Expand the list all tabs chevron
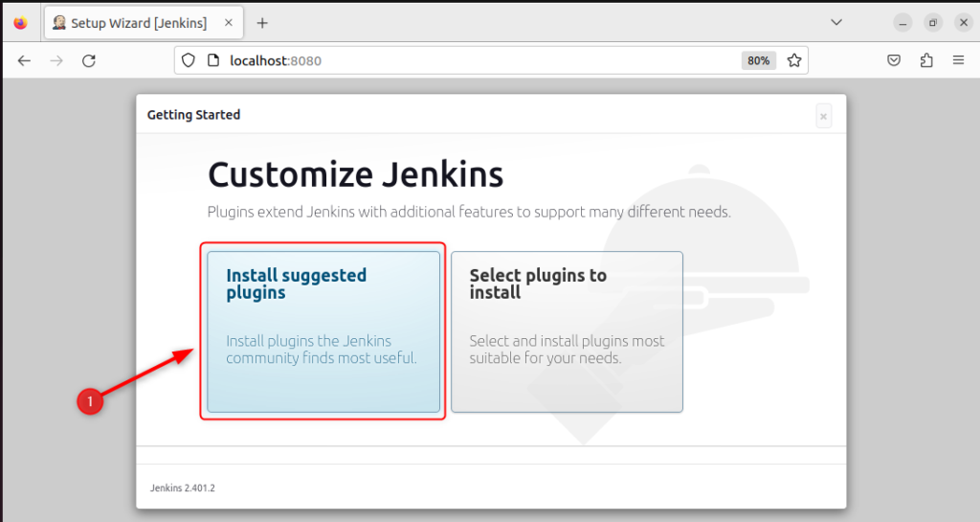This screenshot has height=522, width=980. (x=836, y=22)
